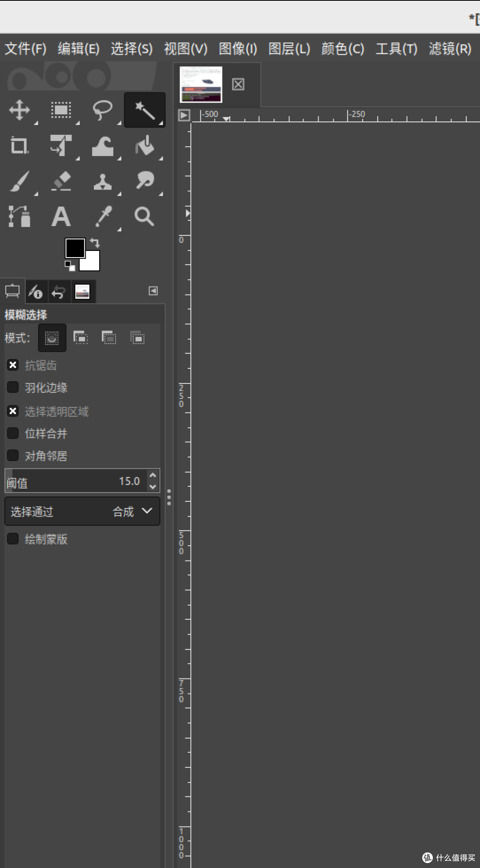The height and width of the screenshot is (868, 480).
Task: Select the Move tool
Action: 20,110
